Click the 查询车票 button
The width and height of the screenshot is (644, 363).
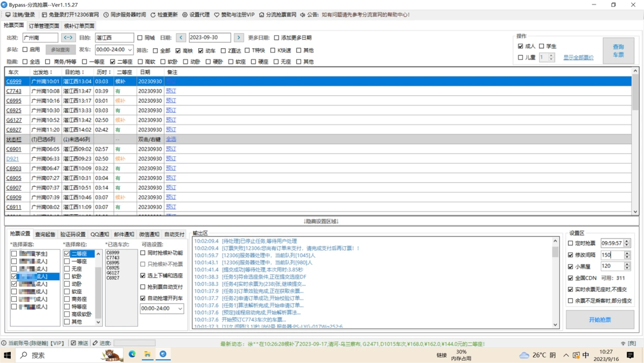pos(618,50)
